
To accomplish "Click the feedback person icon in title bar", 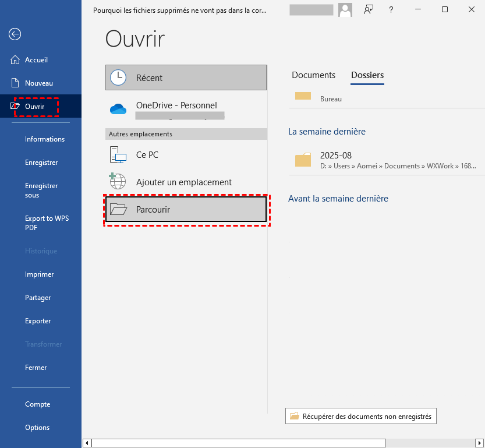I will coord(369,9).
